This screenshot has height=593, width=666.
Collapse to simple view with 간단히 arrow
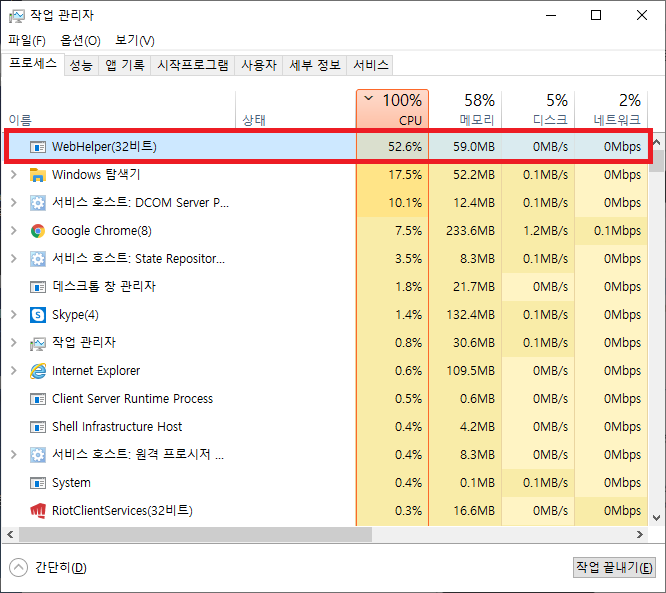click(x=18, y=568)
